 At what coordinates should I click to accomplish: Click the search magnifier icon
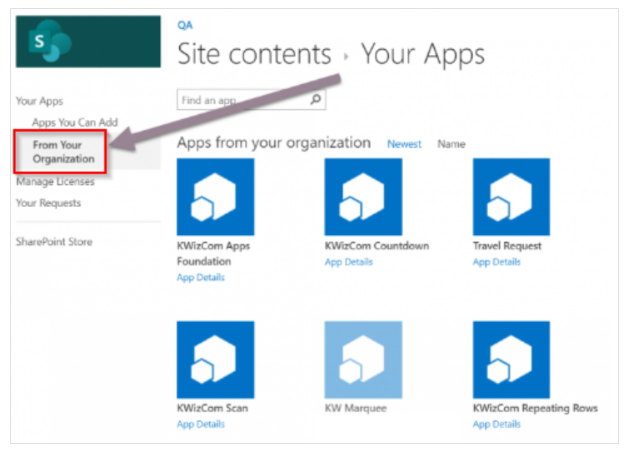[315, 99]
